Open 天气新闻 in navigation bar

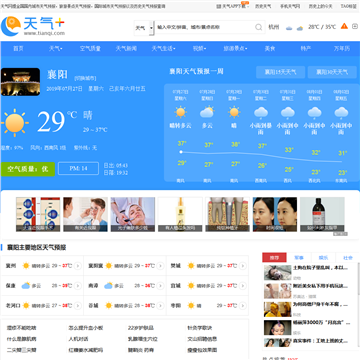point(126,49)
